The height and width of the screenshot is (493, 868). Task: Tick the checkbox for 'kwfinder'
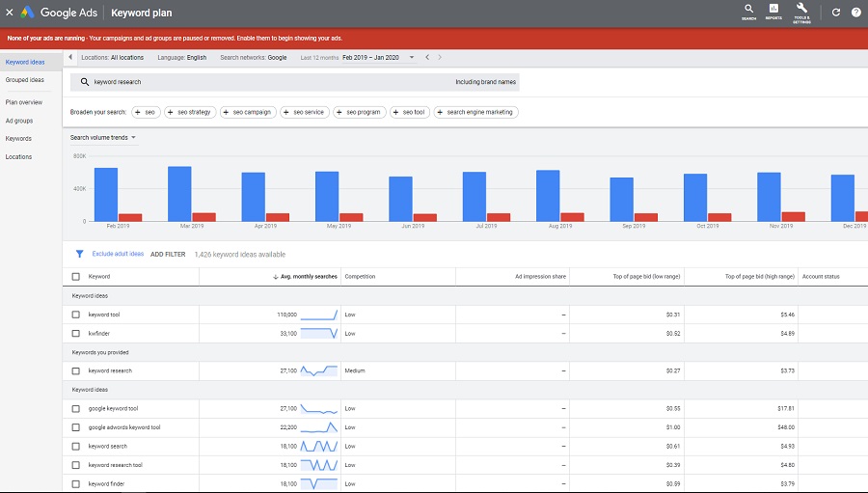coord(76,333)
